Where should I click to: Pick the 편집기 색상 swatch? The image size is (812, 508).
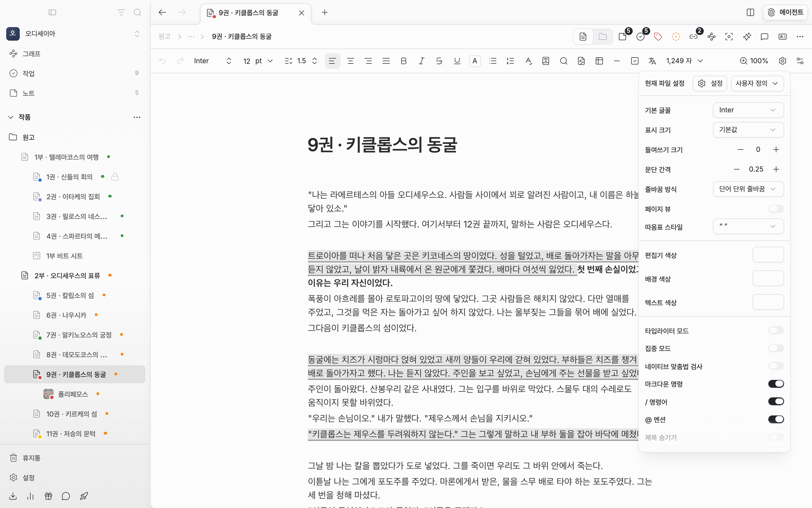click(x=768, y=255)
